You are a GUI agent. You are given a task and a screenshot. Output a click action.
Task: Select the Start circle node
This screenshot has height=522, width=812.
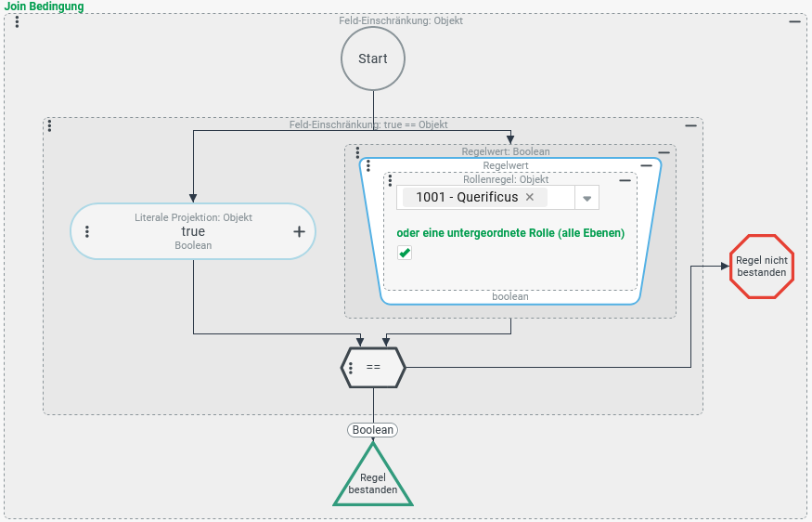[x=373, y=59]
